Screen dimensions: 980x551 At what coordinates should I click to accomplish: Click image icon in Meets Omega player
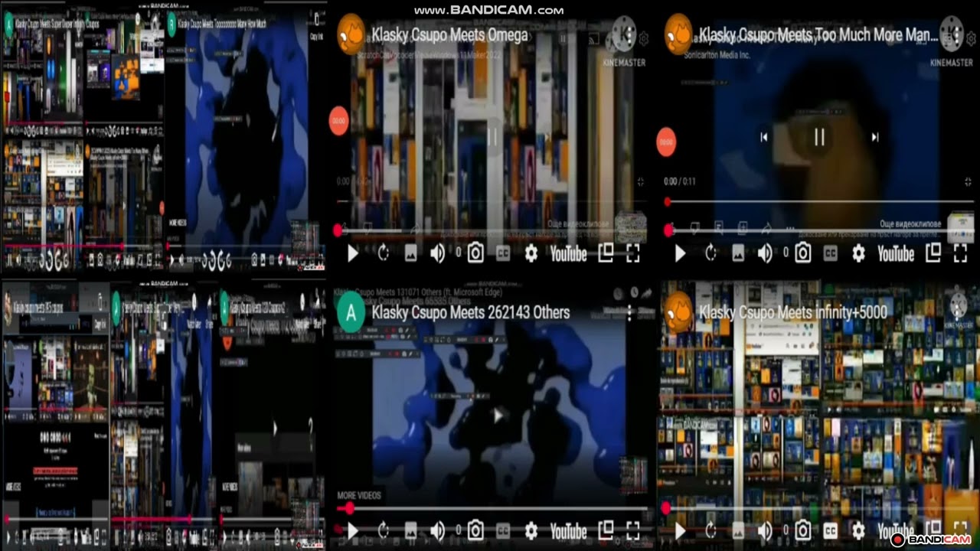tap(410, 254)
